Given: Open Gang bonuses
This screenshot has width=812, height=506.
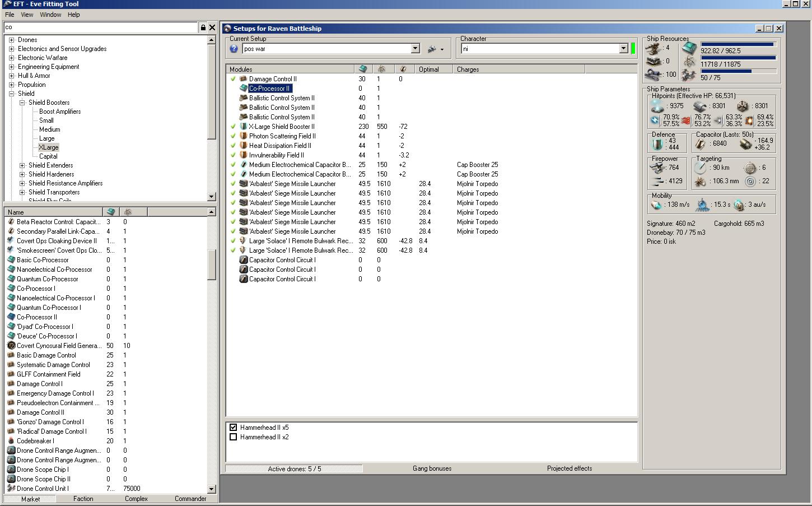Looking at the screenshot, I should [432, 468].
